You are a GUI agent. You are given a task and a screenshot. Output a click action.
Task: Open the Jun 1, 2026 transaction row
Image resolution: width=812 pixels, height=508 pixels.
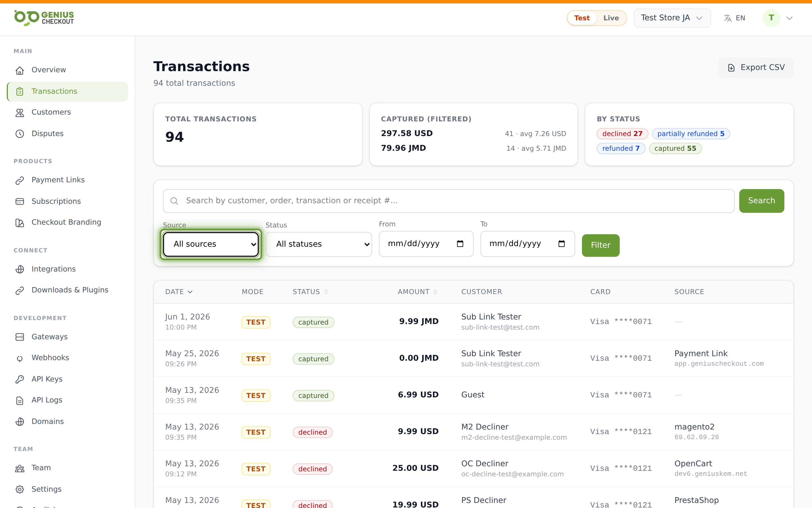(x=473, y=322)
